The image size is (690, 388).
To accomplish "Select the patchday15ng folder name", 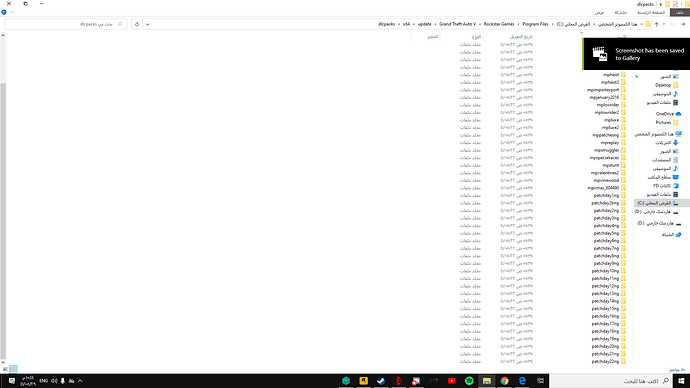I will pyautogui.click(x=606, y=308).
